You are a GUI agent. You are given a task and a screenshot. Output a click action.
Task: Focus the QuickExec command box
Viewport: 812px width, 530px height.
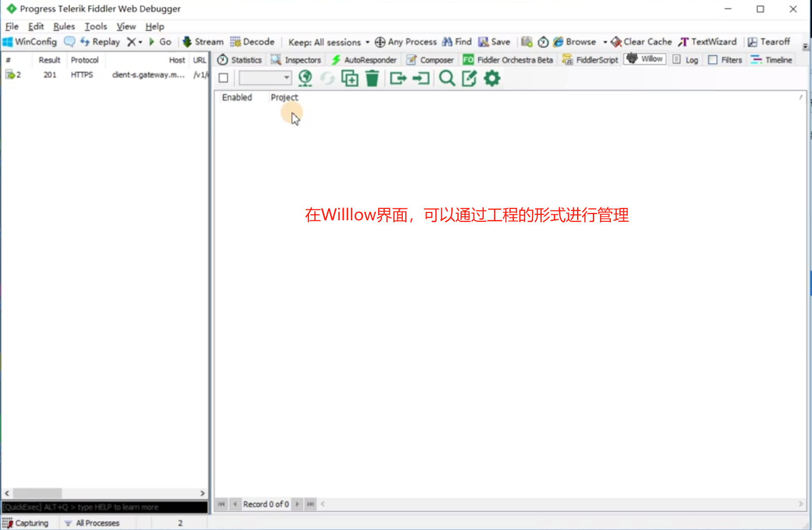105,507
